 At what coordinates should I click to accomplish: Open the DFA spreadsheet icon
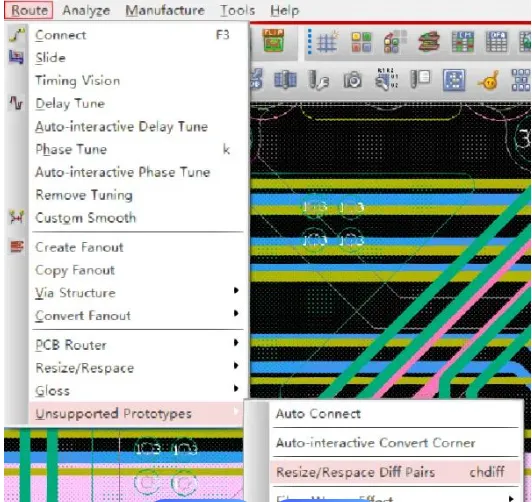coord(496,41)
